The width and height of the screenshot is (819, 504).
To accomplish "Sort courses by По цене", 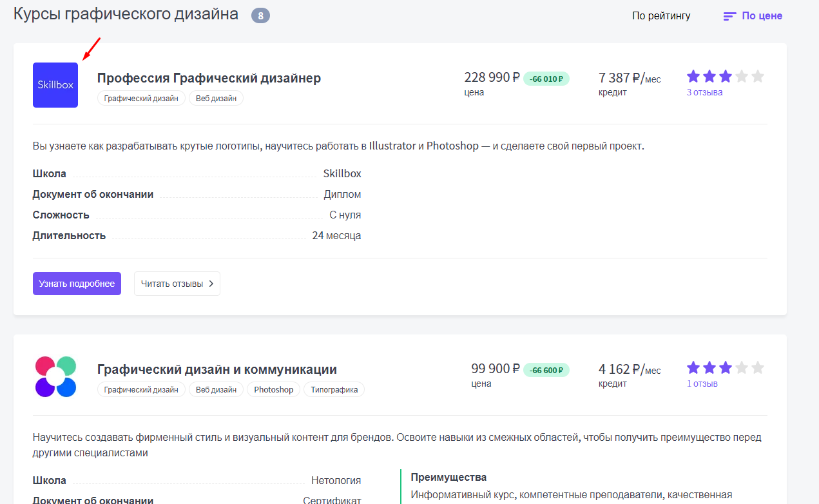I will tap(762, 16).
